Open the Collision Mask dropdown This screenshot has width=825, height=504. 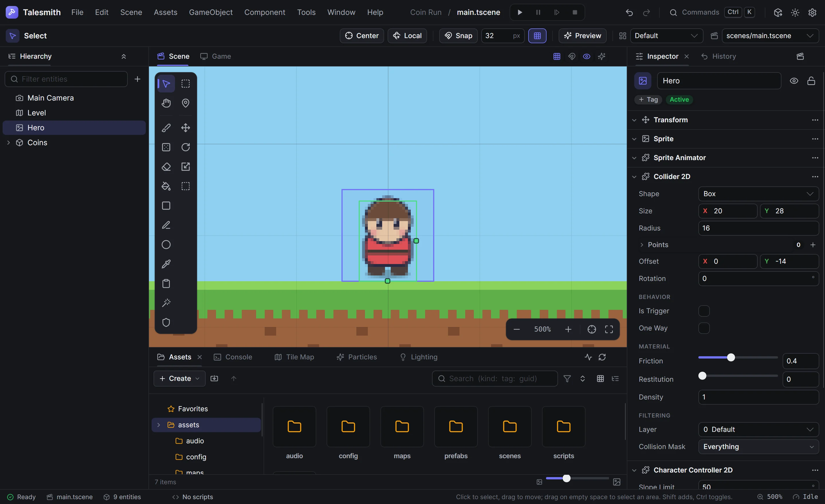click(759, 447)
